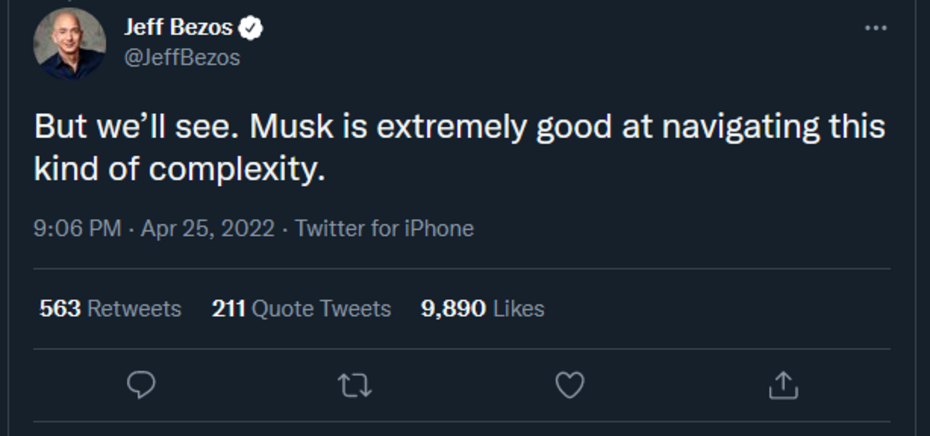Open the share tweet icon
The height and width of the screenshot is (436, 930).
click(x=783, y=385)
